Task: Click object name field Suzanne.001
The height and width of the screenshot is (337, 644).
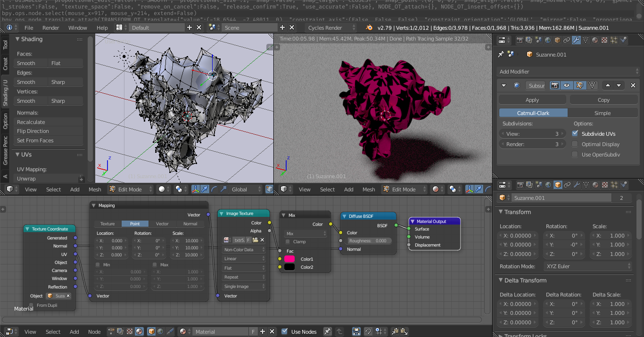Action: tap(561, 198)
